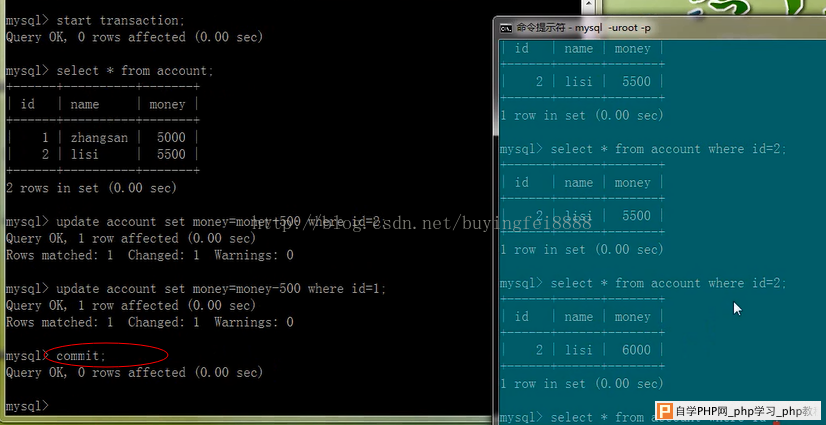Click the circled commit; command

pyautogui.click(x=81, y=355)
